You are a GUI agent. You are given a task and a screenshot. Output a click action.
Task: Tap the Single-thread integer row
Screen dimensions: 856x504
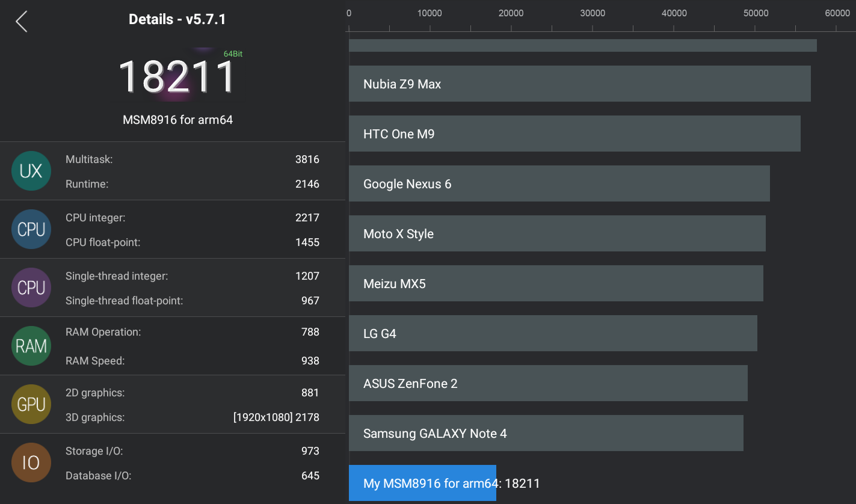point(192,276)
